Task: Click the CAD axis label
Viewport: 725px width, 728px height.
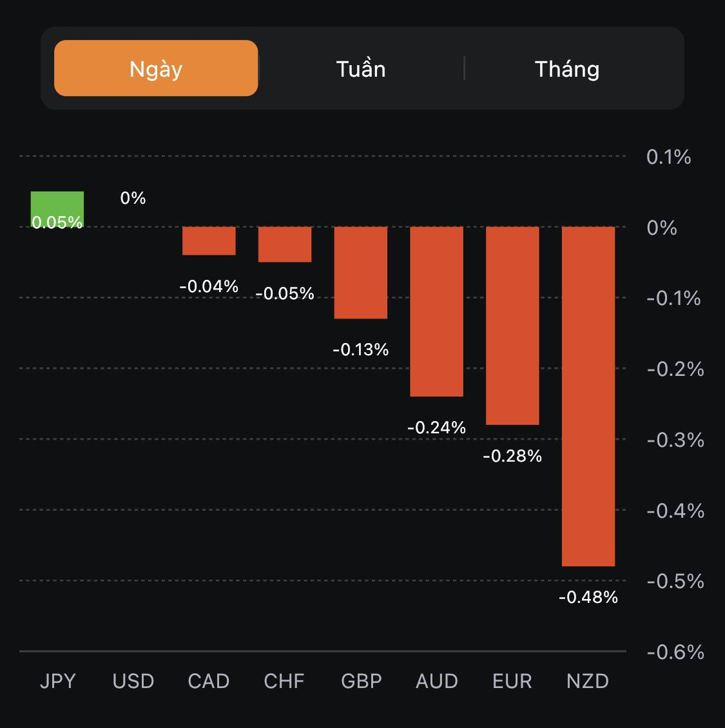Action: [x=209, y=681]
